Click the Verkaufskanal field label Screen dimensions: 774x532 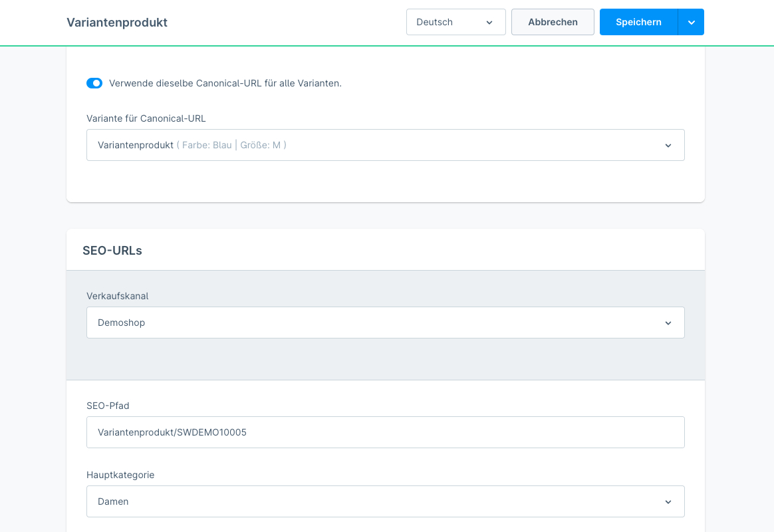click(x=118, y=296)
